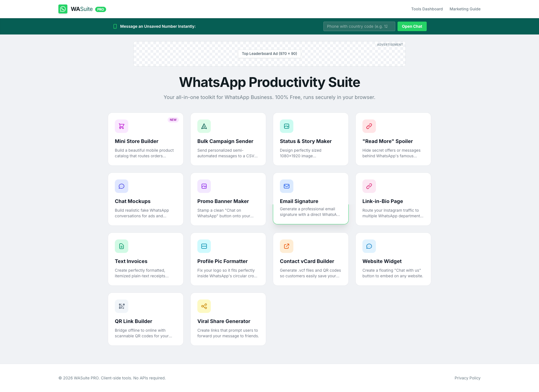
Task: Click the WhatsApp Productivity Suite heading
Action: coord(269,82)
